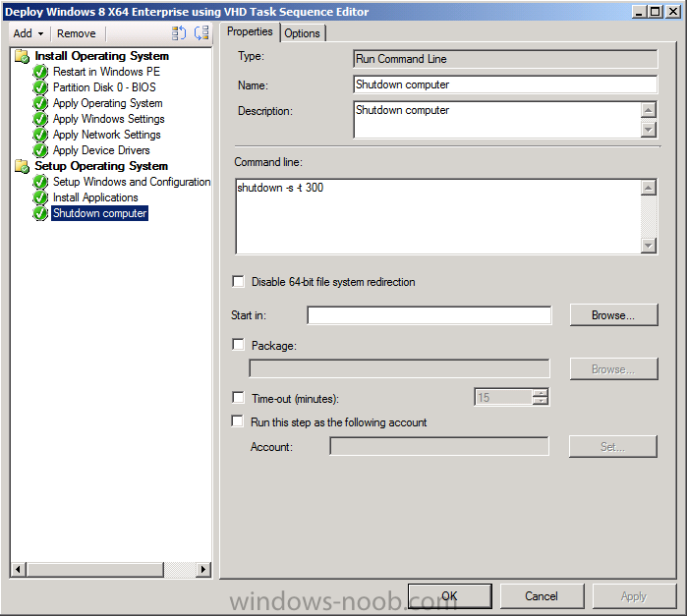Click green check icon beside Install Applications
The width and height of the screenshot is (687, 616).
point(40,197)
